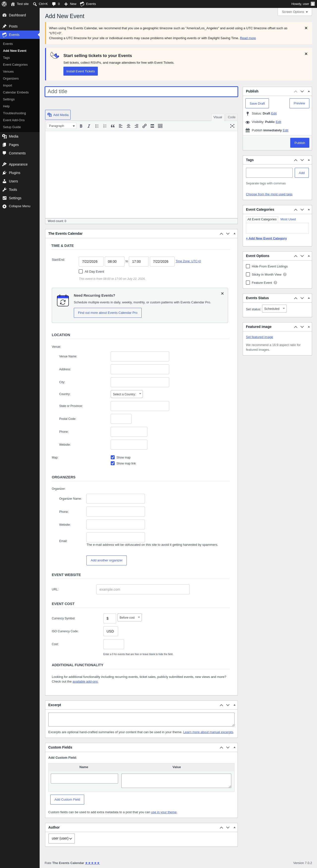317x868 pixels.
Task: Align text right in editor
Action: tap(136, 126)
